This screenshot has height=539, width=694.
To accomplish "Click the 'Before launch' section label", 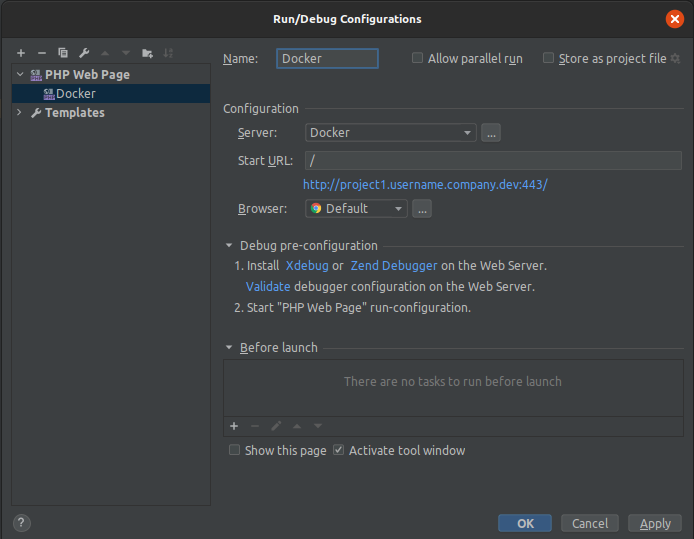I will tap(279, 348).
